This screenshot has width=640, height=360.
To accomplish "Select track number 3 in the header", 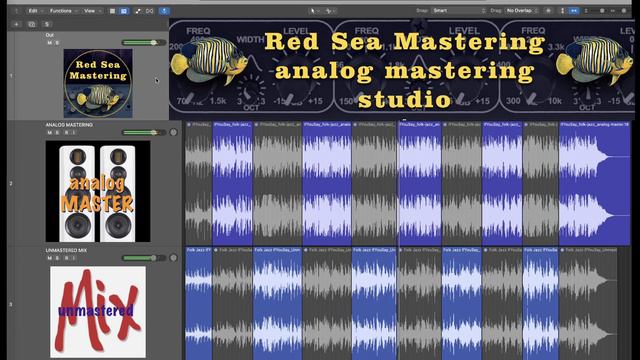I will 11,304.
